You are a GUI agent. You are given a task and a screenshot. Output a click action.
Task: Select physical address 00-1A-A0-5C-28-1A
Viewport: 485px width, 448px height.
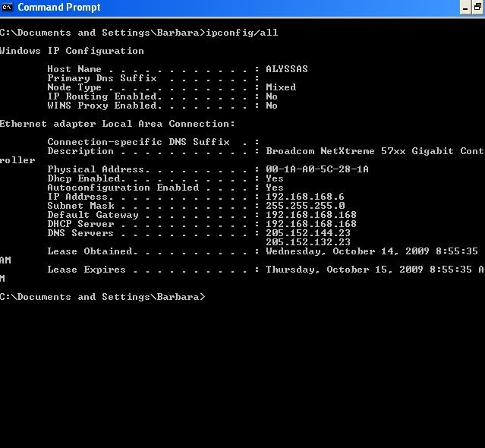(x=317, y=169)
